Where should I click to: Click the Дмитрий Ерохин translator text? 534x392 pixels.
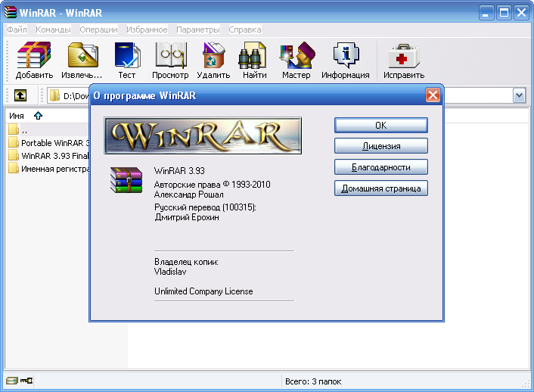tap(187, 217)
